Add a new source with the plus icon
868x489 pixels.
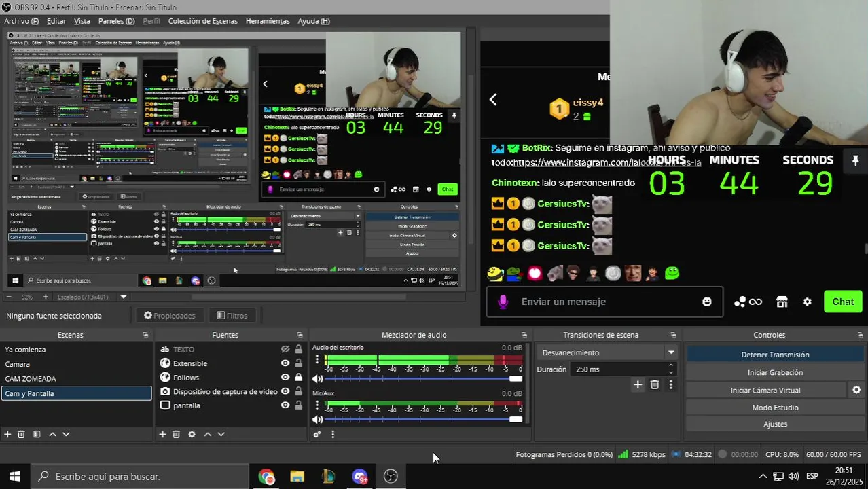coord(162,434)
